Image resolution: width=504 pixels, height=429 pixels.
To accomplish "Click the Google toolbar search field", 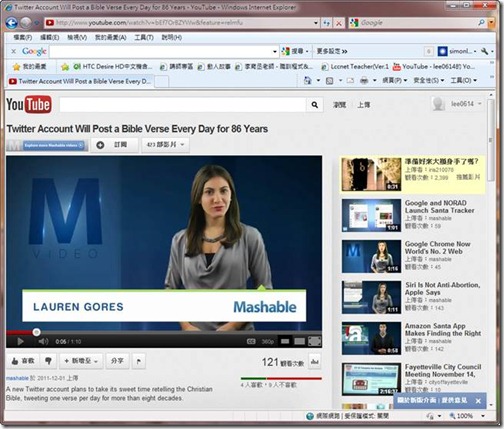I will 161,52.
